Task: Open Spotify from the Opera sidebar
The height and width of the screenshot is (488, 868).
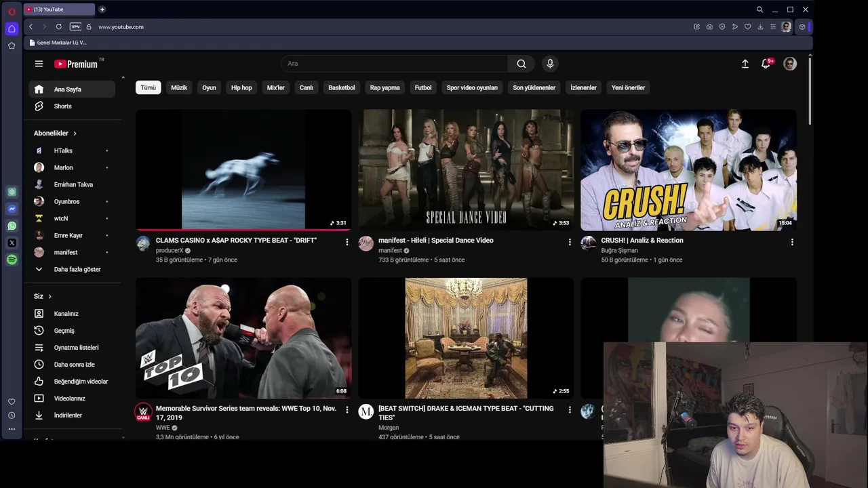Action: [x=12, y=260]
